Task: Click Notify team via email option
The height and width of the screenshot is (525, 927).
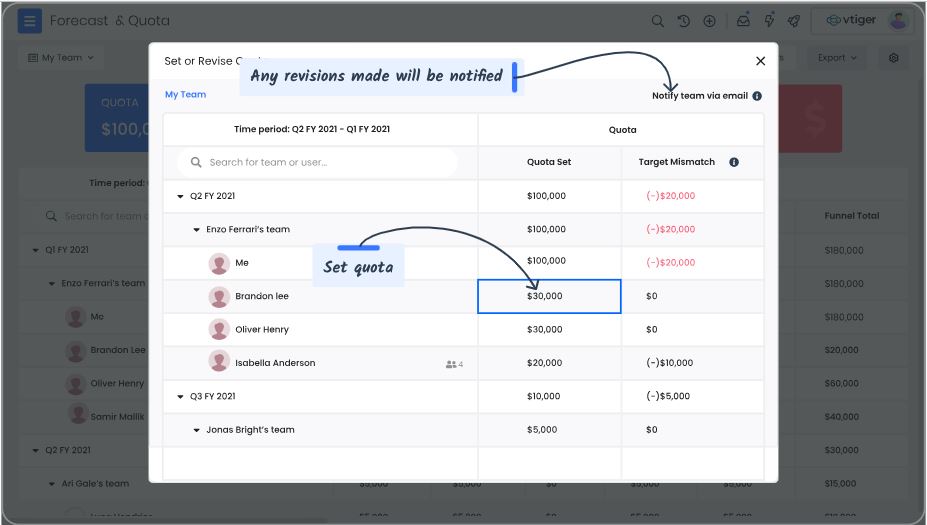Action: coord(700,96)
